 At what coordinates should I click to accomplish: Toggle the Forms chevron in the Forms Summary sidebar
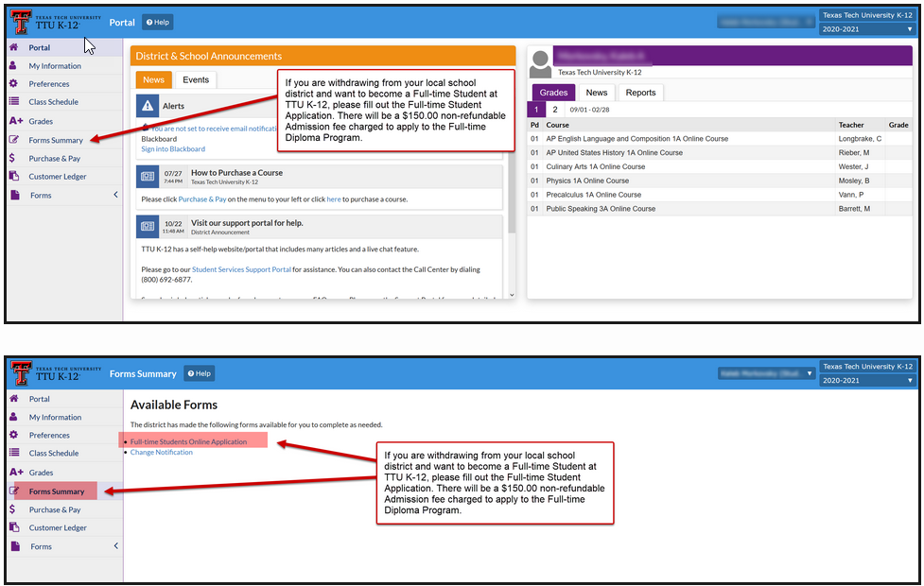coord(115,546)
